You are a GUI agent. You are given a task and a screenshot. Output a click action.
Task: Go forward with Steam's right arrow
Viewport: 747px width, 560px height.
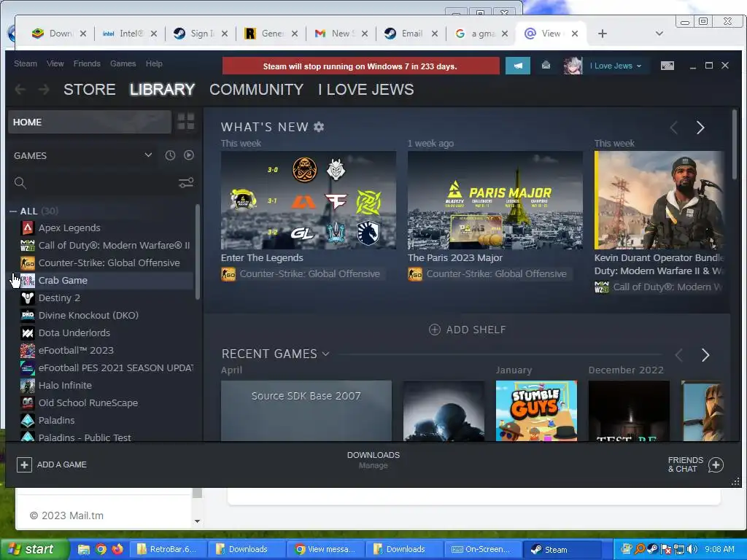click(x=43, y=90)
